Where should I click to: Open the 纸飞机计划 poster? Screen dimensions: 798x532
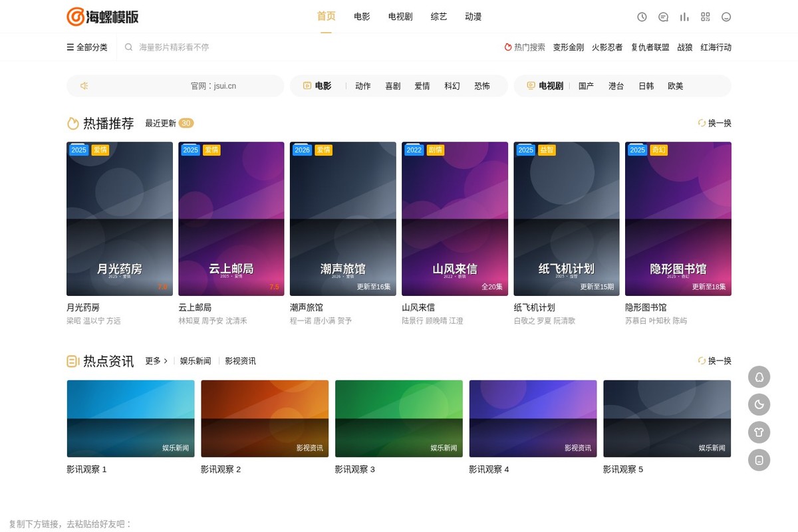(x=567, y=219)
